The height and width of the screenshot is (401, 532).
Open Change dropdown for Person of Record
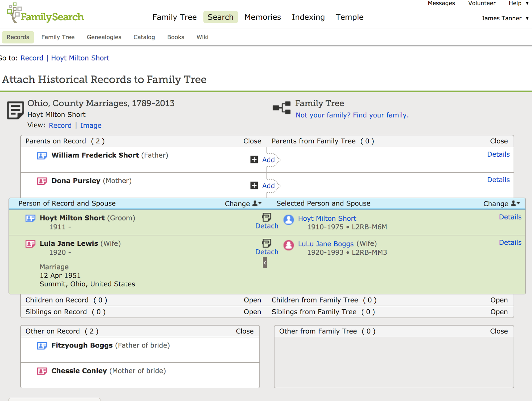[x=243, y=203]
